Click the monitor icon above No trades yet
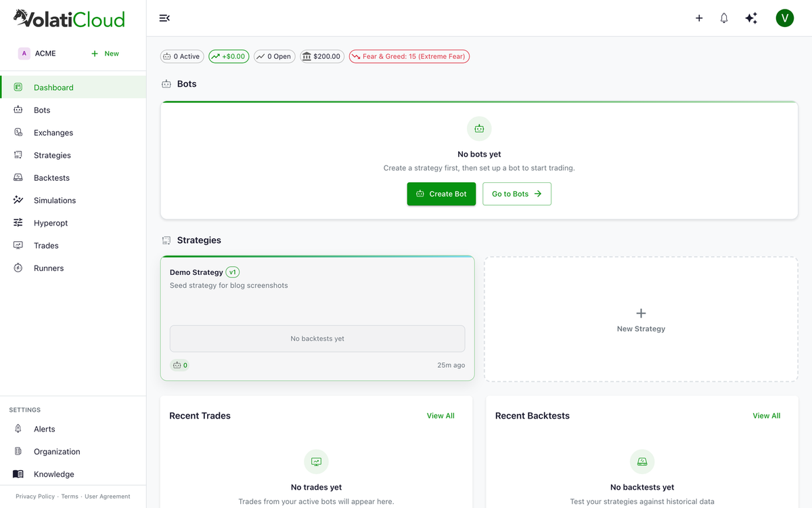This screenshot has height=508, width=812. pos(316,462)
